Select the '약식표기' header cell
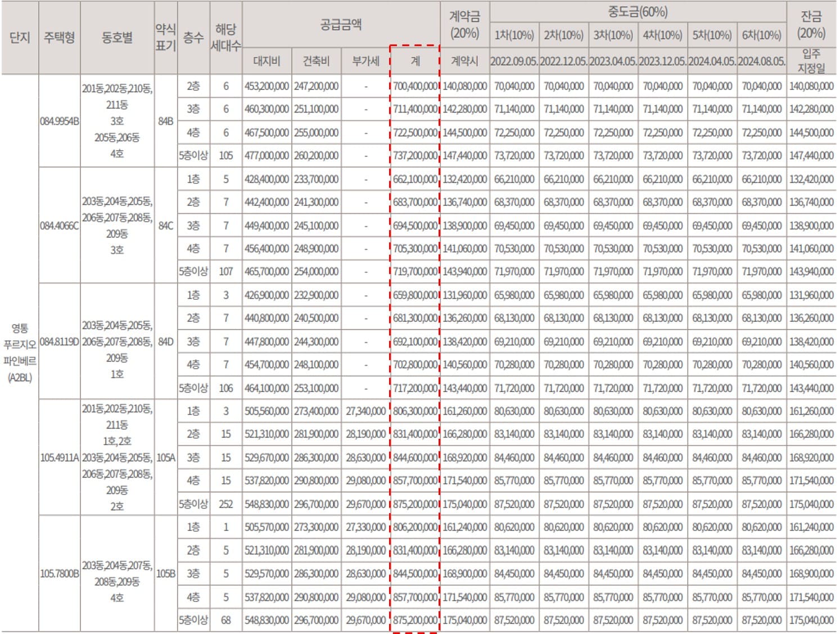 click(x=166, y=37)
